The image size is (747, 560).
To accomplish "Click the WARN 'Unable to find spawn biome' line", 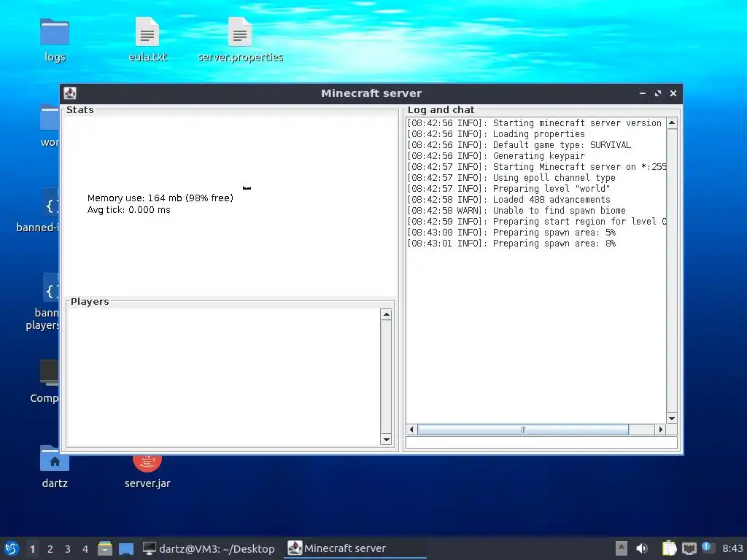I will click(x=516, y=211).
